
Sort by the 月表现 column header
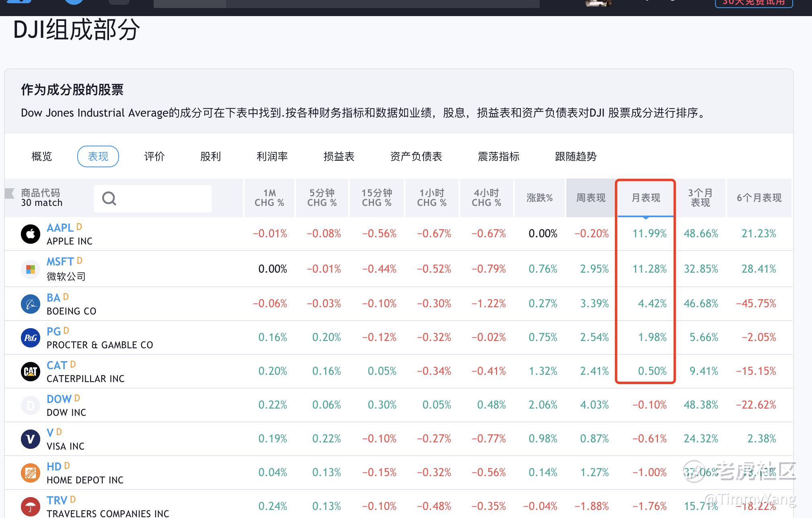646,198
